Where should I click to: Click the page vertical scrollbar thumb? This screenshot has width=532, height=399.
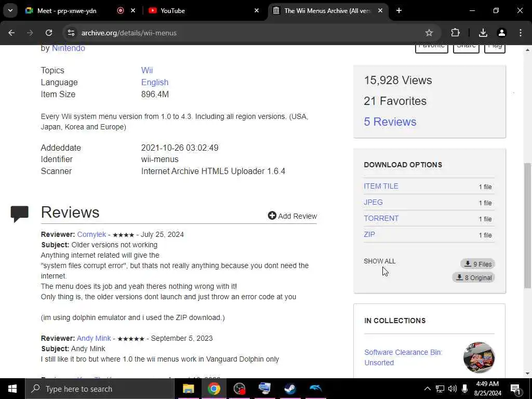click(527, 225)
